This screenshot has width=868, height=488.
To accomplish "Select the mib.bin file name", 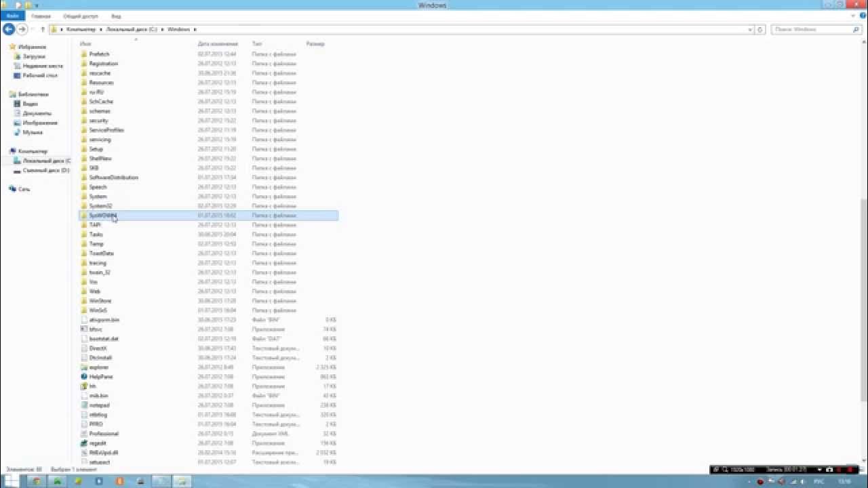I will (98, 395).
